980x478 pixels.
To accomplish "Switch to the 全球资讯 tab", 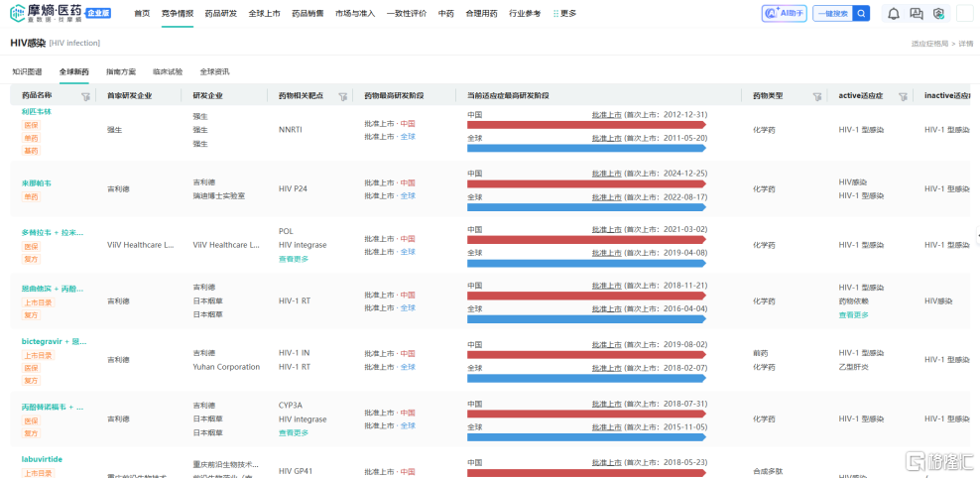I will tap(214, 71).
